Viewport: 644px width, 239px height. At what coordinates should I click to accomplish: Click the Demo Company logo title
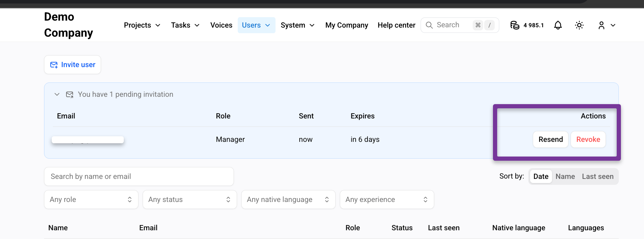tap(69, 25)
